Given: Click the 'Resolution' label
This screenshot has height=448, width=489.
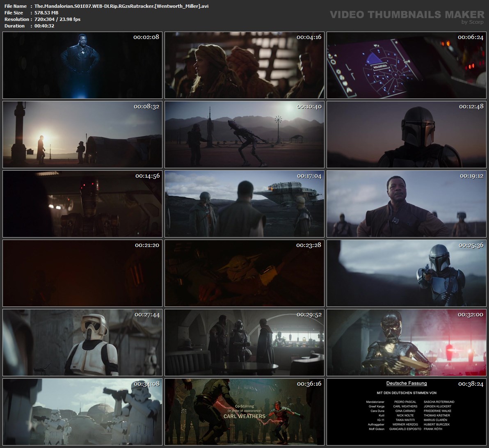Looking at the screenshot, I should coord(17,19).
